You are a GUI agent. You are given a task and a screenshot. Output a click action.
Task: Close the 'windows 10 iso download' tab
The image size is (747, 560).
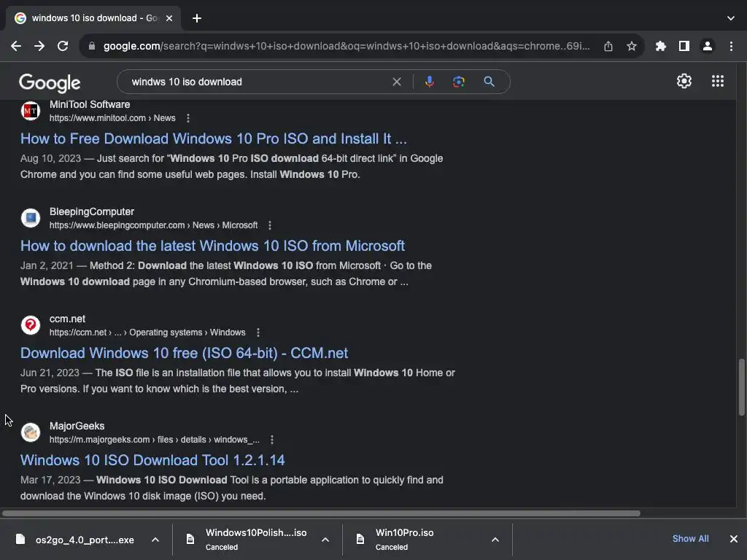tap(169, 18)
